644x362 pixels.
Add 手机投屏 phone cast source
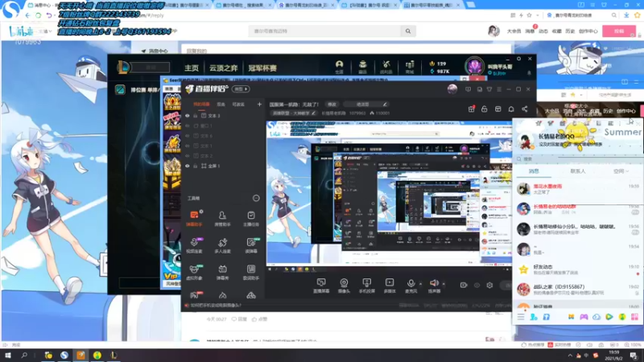click(x=367, y=286)
